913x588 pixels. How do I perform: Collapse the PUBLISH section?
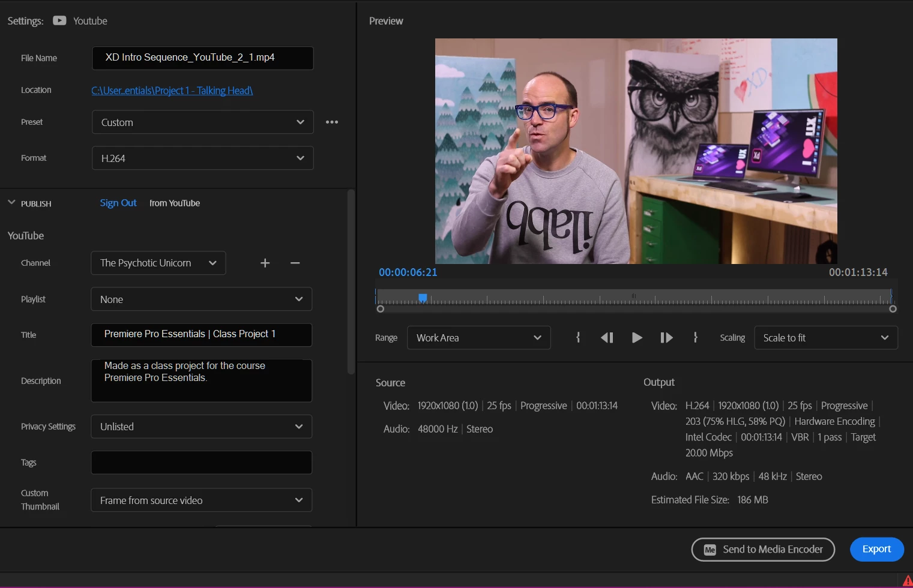coord(11,202)
